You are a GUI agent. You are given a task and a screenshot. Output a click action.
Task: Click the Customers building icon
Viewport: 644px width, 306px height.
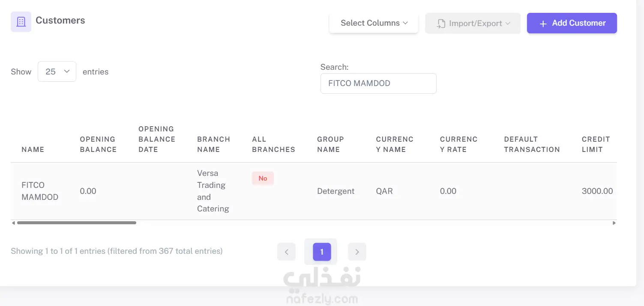point(21,22)
